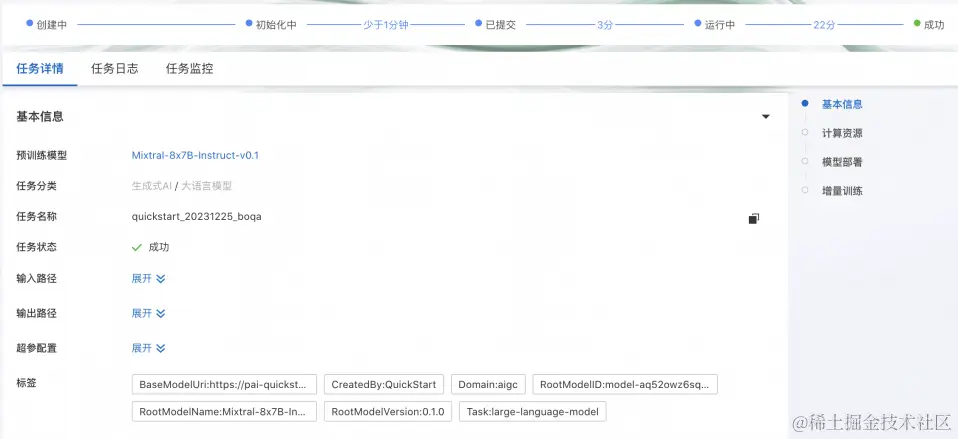
Task: Click the 初始化中 progress step
Action: coord(271,25)
